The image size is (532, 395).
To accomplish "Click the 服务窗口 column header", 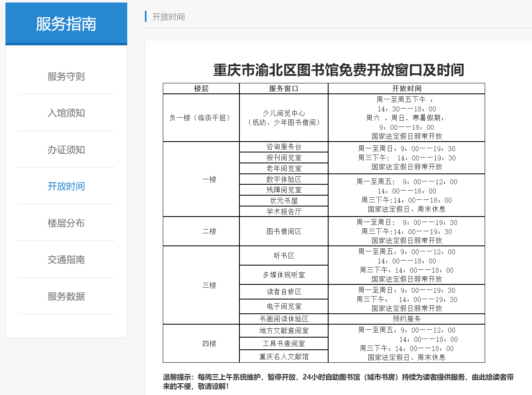I will click(x=284, y=89).
